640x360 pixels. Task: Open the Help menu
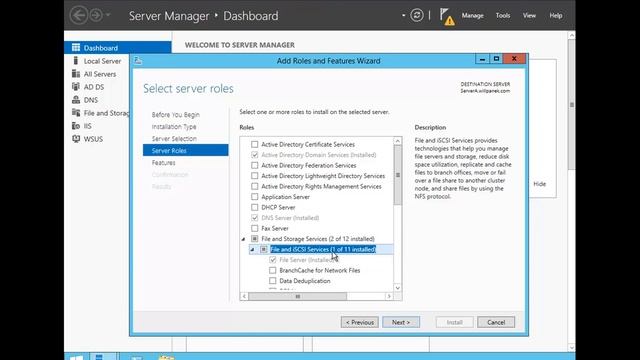[x=556, y=16]
